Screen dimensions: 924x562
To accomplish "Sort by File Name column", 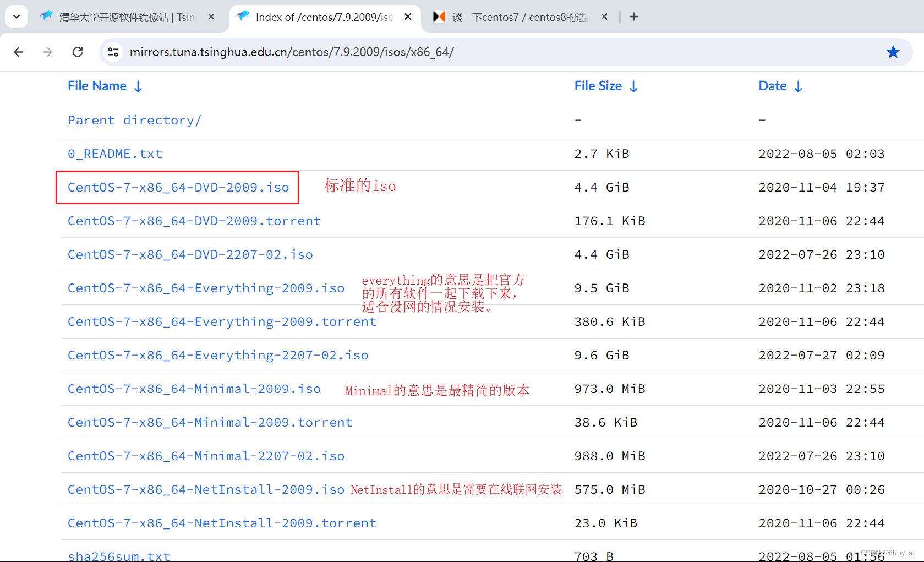I will 97,86.
